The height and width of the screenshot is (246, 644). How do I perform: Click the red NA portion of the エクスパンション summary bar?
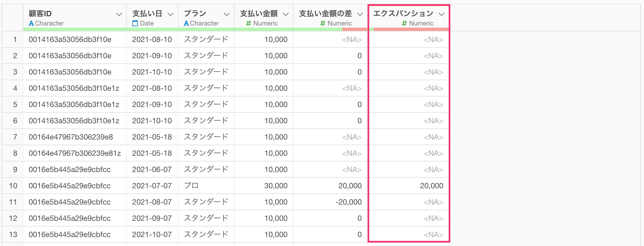(x=411, y=29)
